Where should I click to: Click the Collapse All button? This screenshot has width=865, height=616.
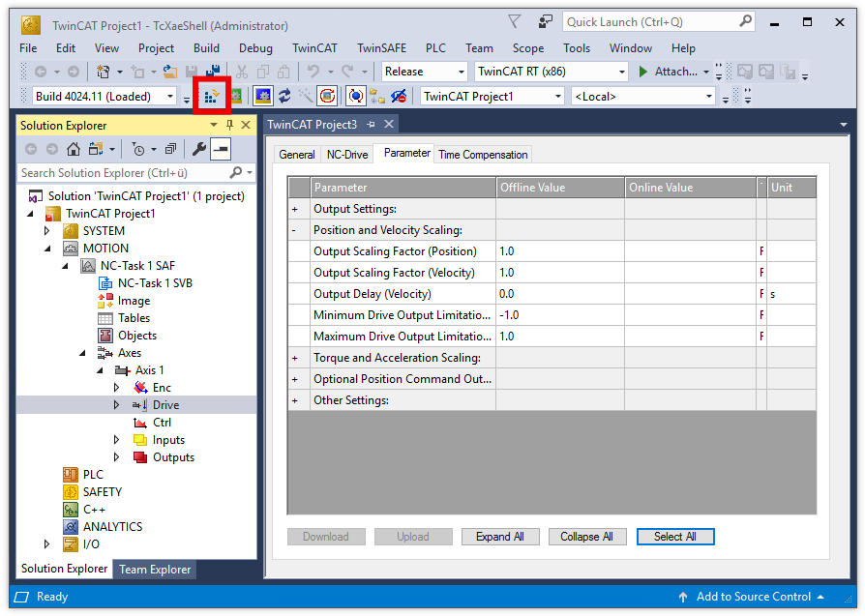coord(587,537)
